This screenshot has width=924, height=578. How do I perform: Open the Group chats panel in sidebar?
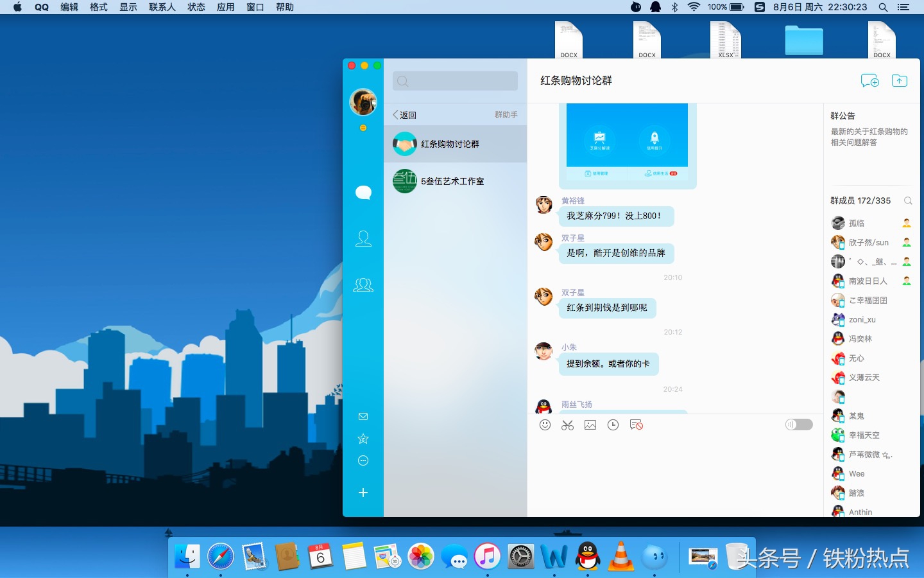click(x=363, y=285)
